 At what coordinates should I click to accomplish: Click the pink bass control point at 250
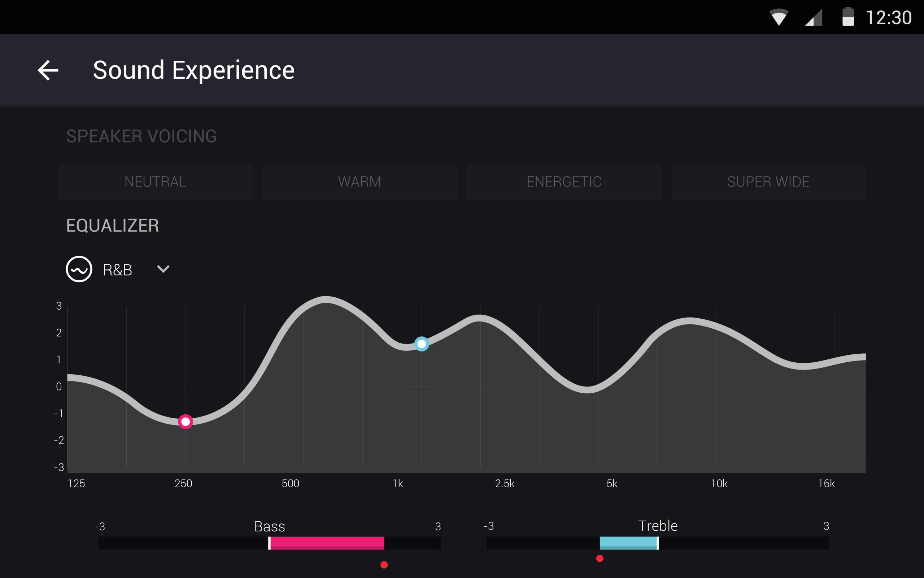tap(186, 422)
